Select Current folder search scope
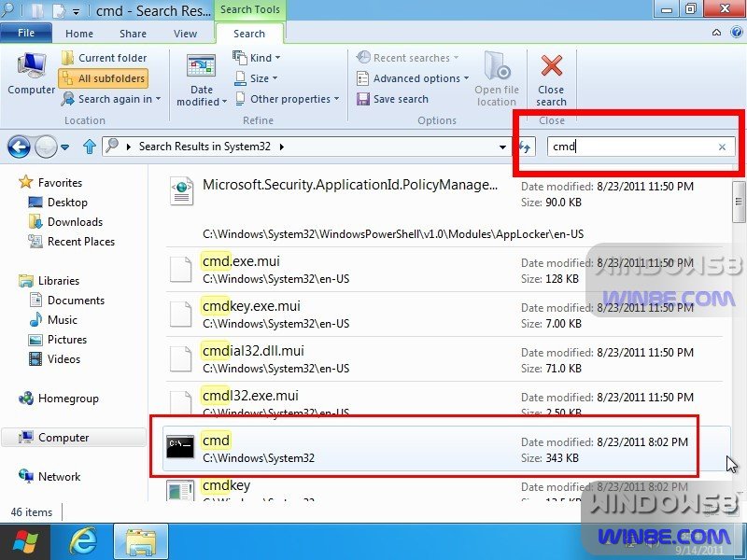The image size is (747, 560). pos(105,58)
